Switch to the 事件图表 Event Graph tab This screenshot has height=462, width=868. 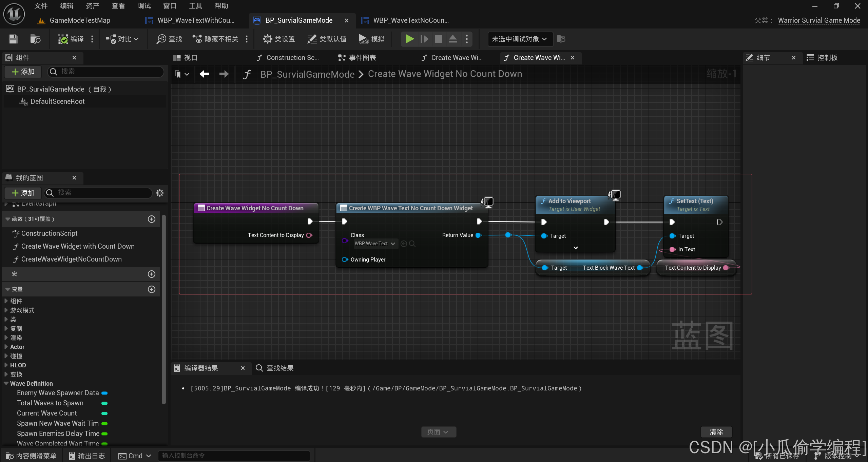point(357,58)
